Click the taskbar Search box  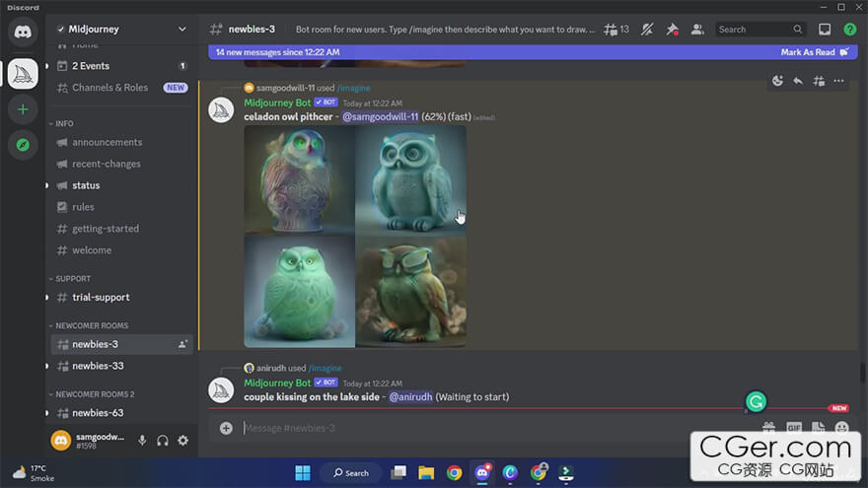351,473
